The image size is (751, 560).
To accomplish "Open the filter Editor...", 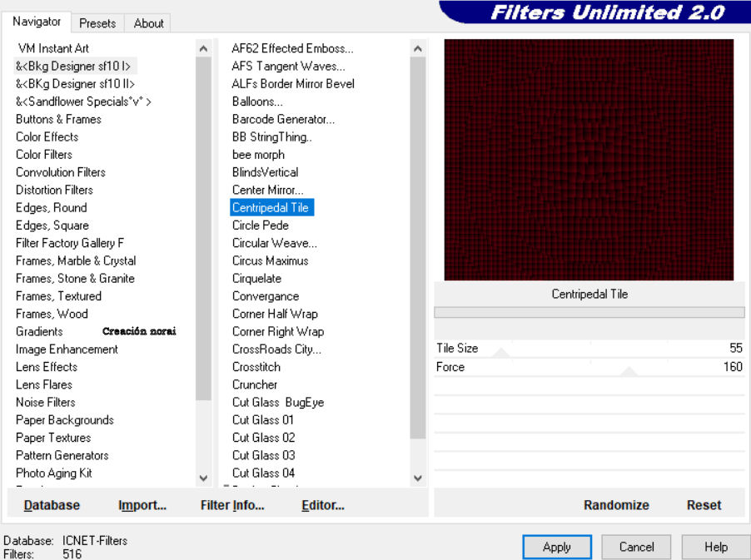I will (323, 505).
